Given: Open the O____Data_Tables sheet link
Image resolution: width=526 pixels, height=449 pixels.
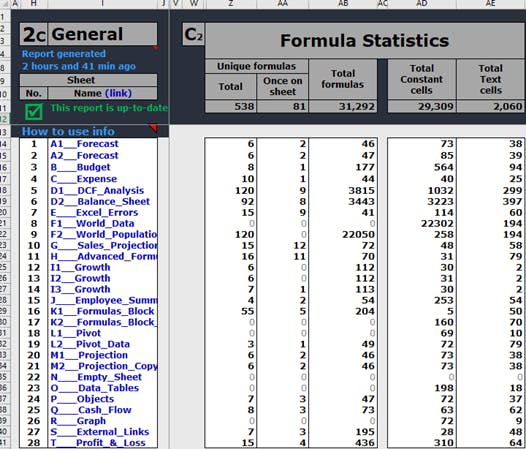Looking at the screenshot, I should point(95,388).
